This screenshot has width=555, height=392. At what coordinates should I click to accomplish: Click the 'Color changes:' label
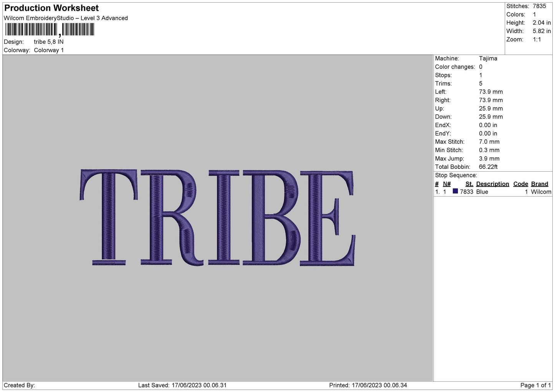click(455, 67)
